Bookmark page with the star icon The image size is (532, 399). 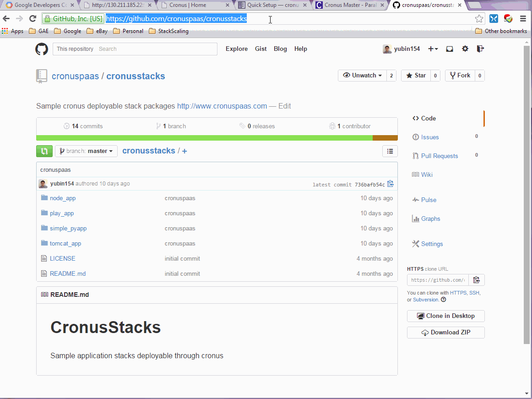(479, 19)
